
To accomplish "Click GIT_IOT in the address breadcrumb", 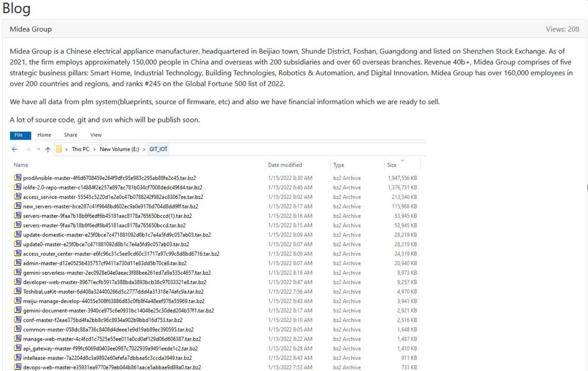I will pyautogui.click(x=158, y=149).
